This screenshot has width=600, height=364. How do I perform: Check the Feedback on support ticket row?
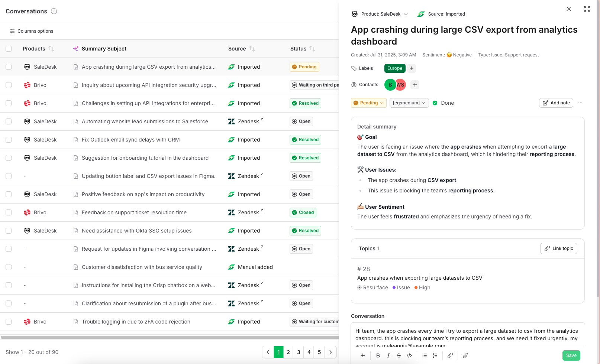9,212
